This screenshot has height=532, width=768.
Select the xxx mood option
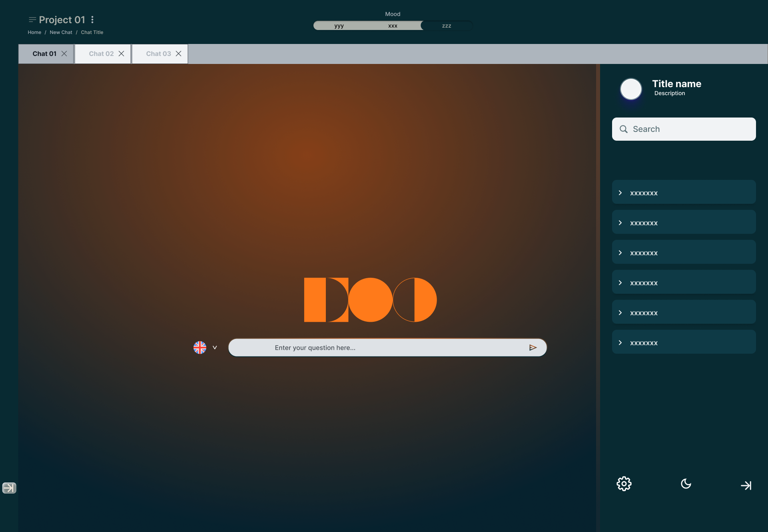[x=393, y=26]
